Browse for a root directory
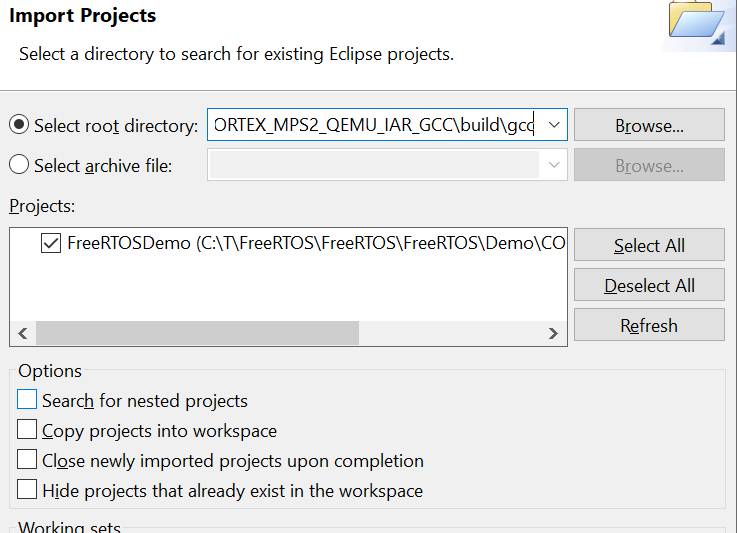Image resolution: width=737 pixels, height=533 pixels. pyautogui.click(x=649, y=125)
